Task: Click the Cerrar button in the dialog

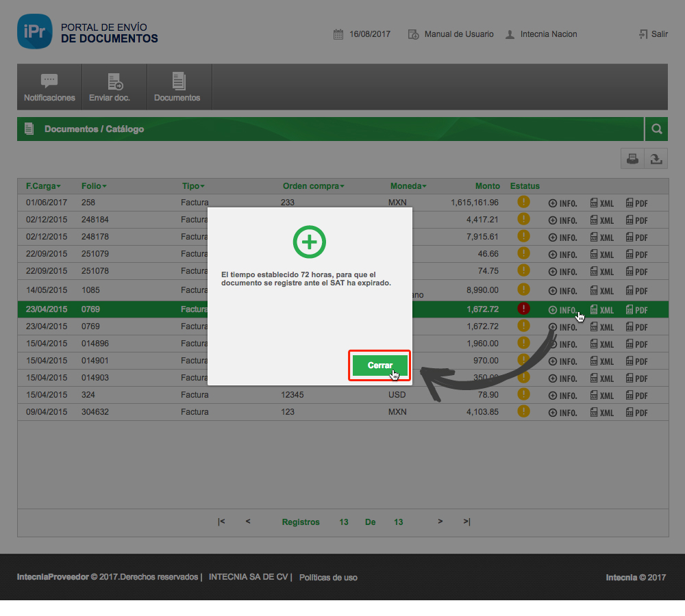Action: click(x=380, y=365)
